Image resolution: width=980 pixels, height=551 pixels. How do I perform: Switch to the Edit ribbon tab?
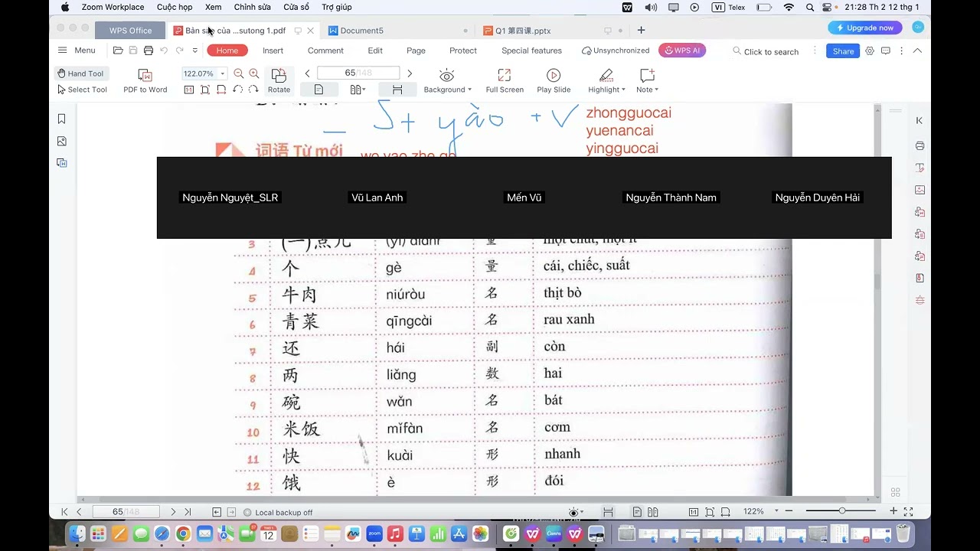[x=375, y=51]
